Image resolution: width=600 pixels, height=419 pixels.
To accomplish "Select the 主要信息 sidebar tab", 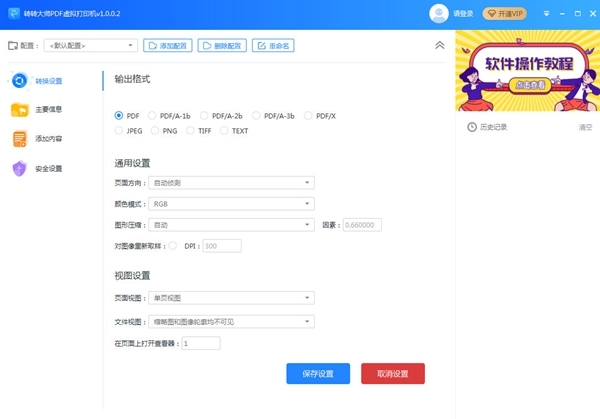I will [49, 109].
